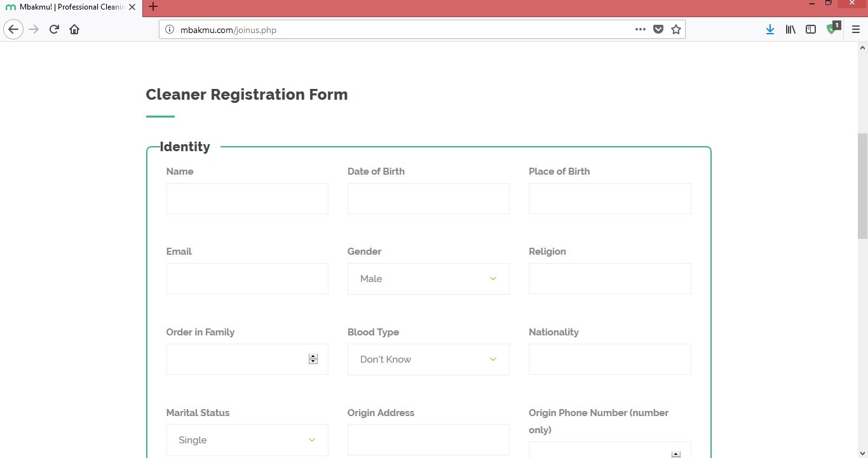Open the Marital Status dropdown
This screenshot has width=868, height=458.
click(247, 440)
